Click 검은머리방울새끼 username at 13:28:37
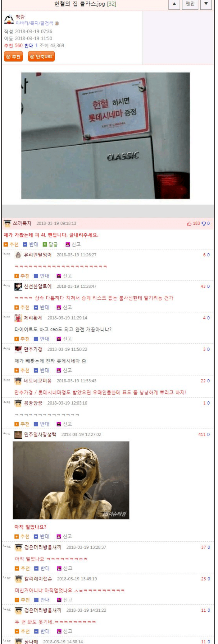 click(43, 547)
